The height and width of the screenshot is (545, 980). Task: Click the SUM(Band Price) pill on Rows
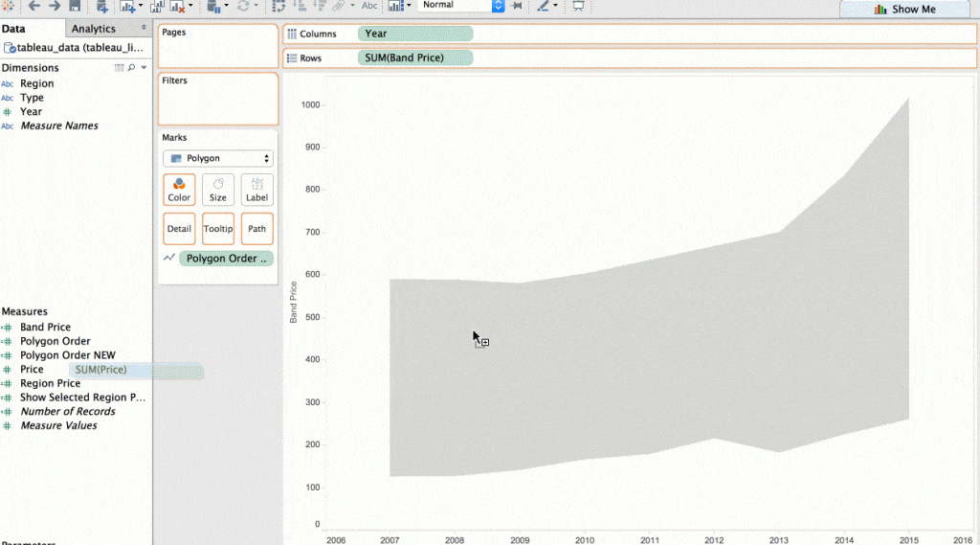pos(415,57)
